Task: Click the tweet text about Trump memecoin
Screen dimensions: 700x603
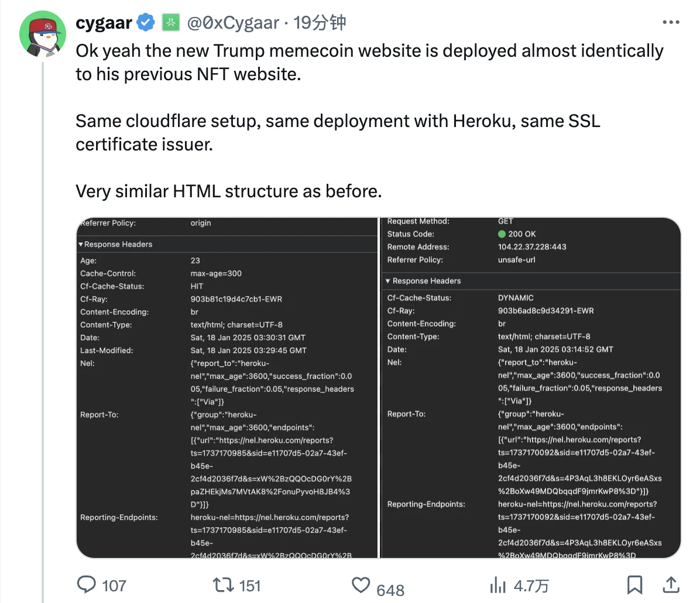Action: coord(369,62)
